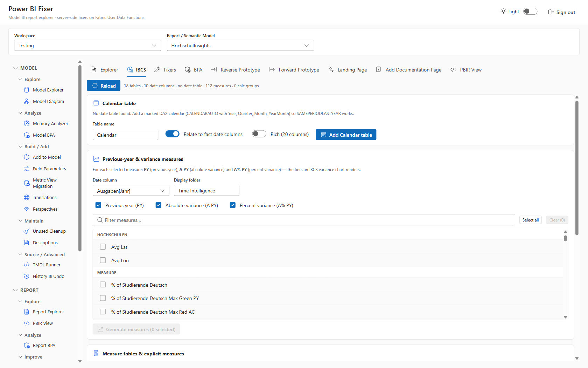Open the Forward Prototype tab
Screen dimensions: 588x368
294,70
